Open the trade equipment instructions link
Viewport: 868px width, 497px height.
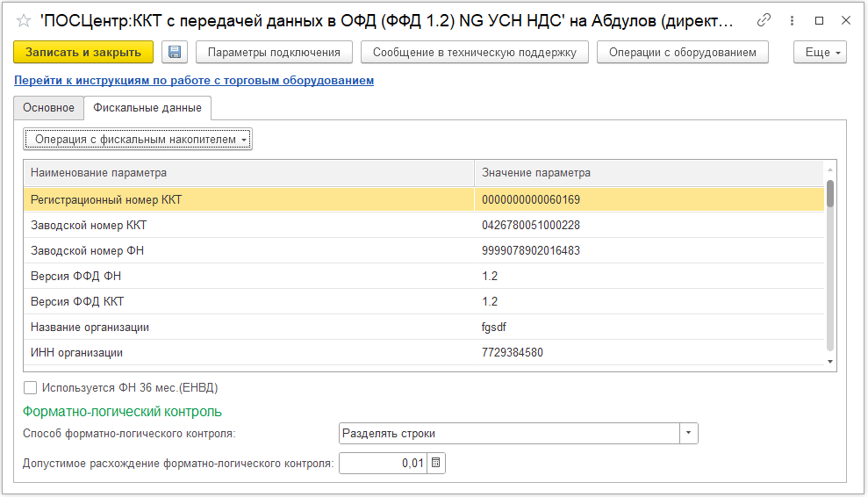(194, 80)
